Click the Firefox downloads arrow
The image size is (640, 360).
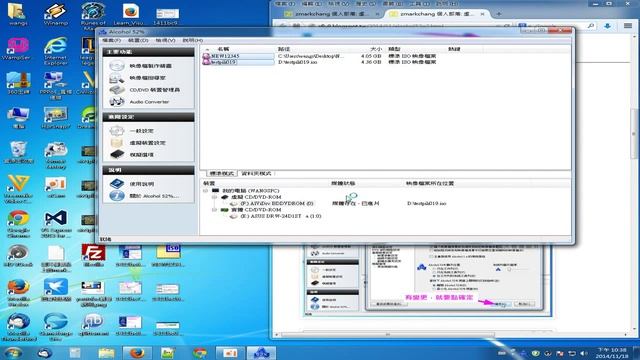pos(607,26)
